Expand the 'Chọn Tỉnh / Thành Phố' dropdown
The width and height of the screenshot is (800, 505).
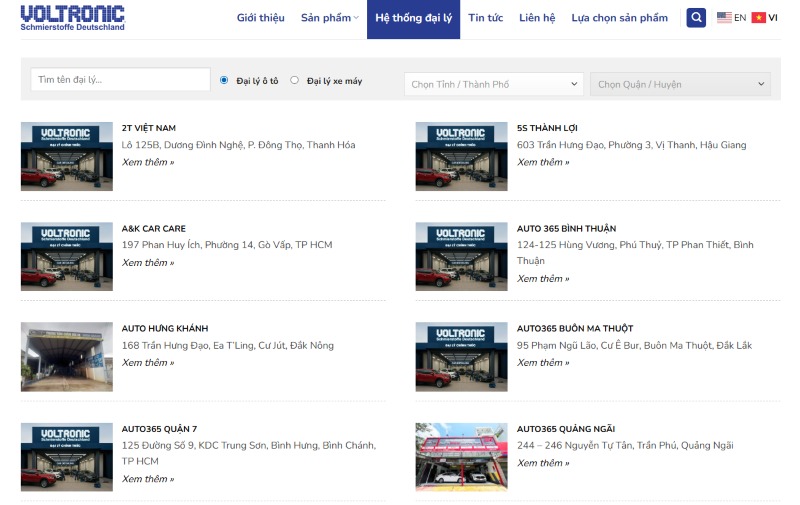pos(494,84)
